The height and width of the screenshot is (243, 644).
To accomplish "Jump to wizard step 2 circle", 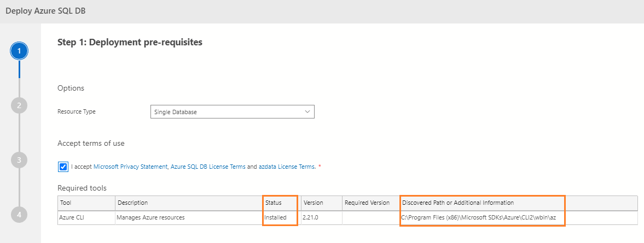I will tap(19, 105).
